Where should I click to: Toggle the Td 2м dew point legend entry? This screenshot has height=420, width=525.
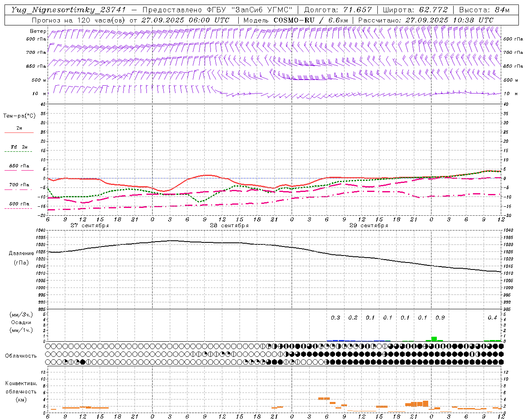(x=19, y=147)
